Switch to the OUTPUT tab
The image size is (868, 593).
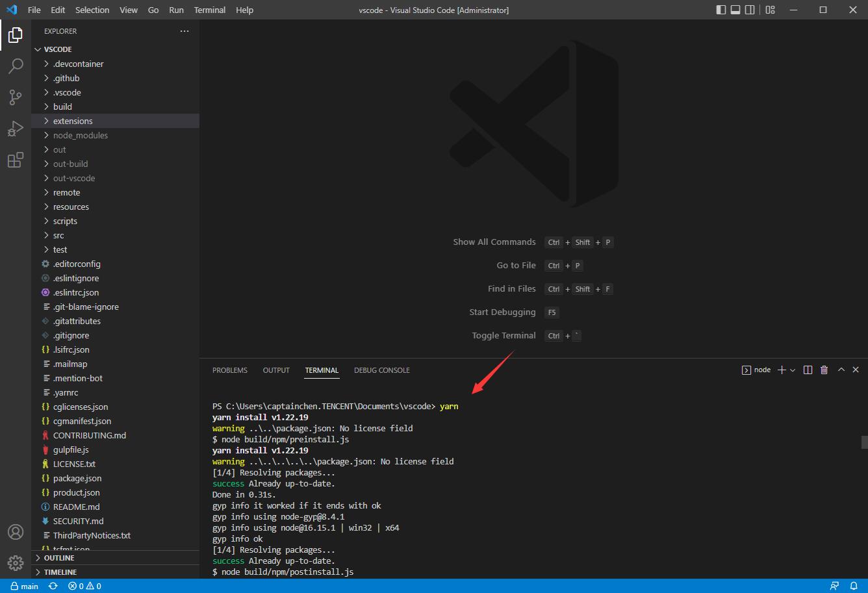(x=276, y=370)
